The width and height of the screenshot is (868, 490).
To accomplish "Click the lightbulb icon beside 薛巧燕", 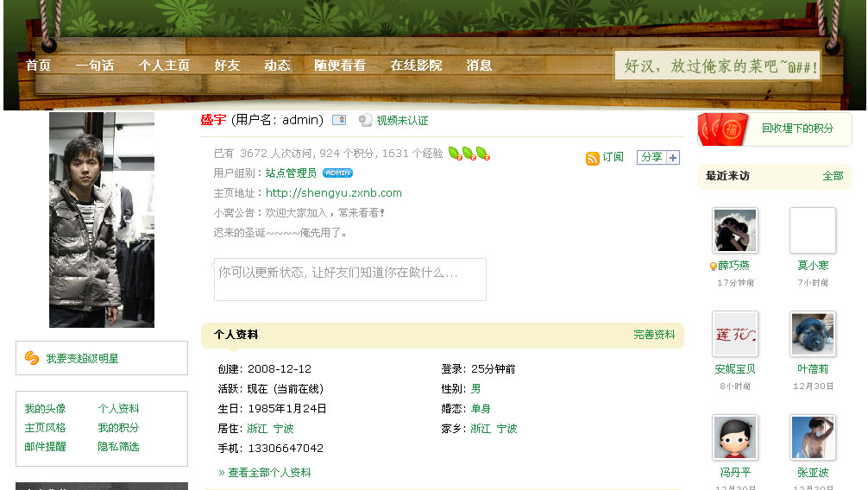I will [714, 267].
